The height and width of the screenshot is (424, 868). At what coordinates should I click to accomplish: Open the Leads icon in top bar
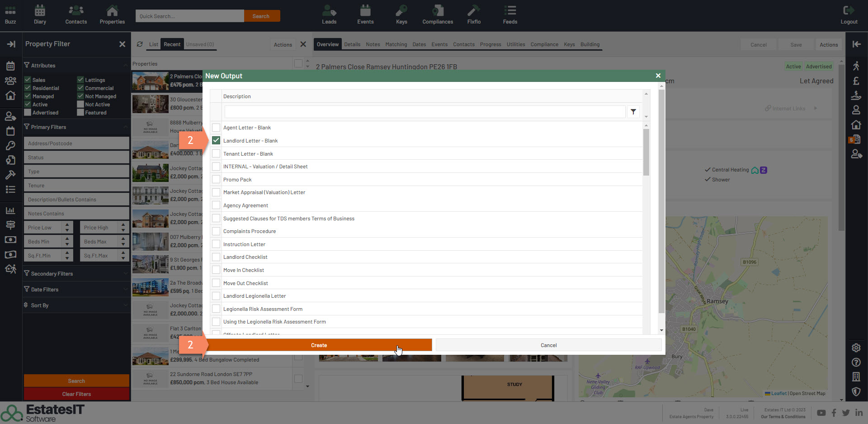coord(329,14)
